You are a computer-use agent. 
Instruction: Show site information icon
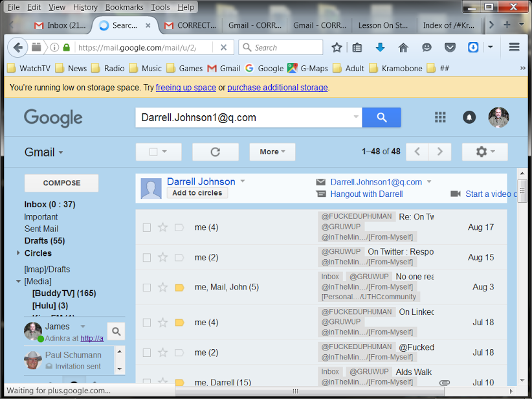54,47
